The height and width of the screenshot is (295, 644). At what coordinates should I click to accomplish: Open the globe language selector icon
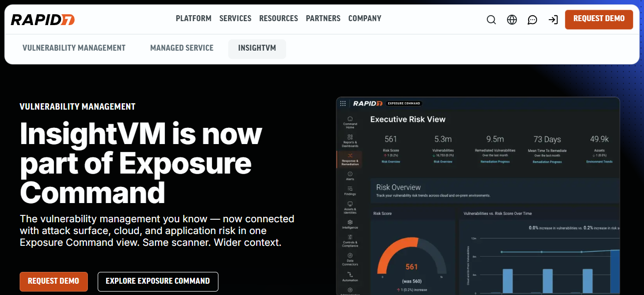point(512,20)
